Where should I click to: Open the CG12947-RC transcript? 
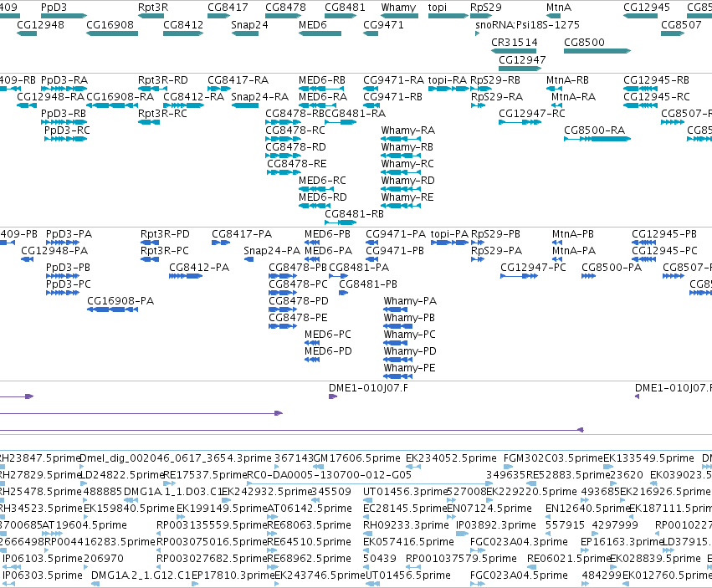click(520, 122)
